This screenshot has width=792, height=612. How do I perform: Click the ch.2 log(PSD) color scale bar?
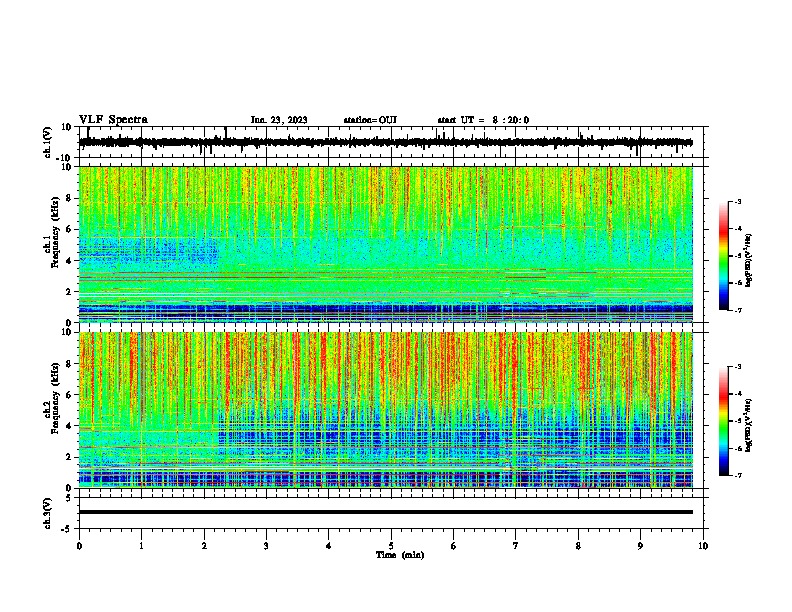tap(723, 421)
